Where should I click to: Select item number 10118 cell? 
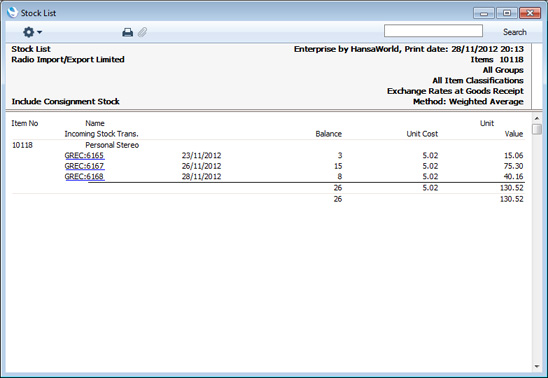22,145
